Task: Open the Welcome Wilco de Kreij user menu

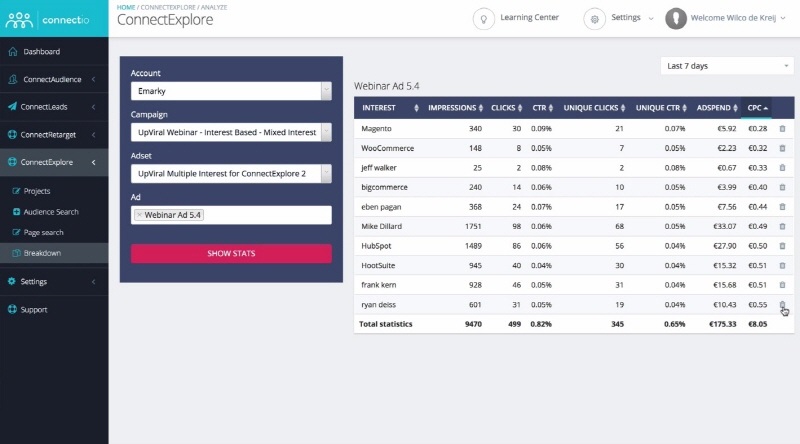Action: pyautogui.click(x=737, y=18)
